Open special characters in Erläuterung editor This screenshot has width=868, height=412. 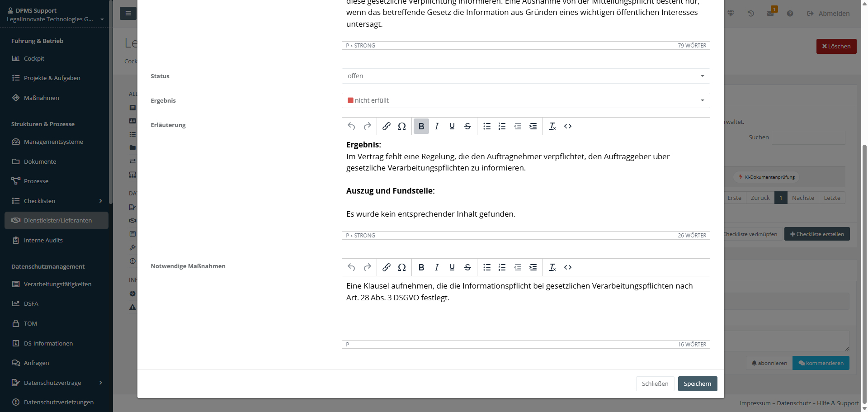(401, 126)
